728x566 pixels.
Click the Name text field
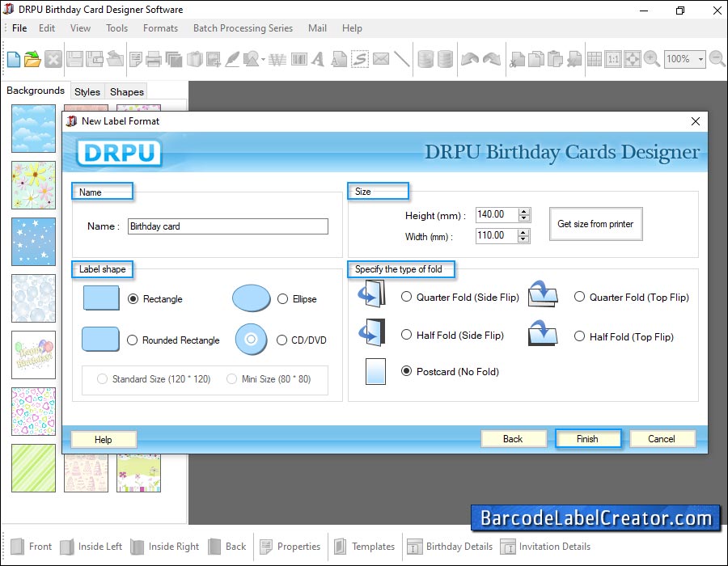[228, 226]
